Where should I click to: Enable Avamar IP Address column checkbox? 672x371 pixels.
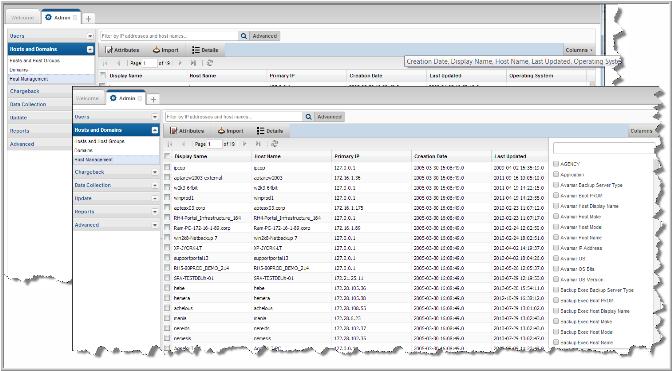tap(556, 248)
